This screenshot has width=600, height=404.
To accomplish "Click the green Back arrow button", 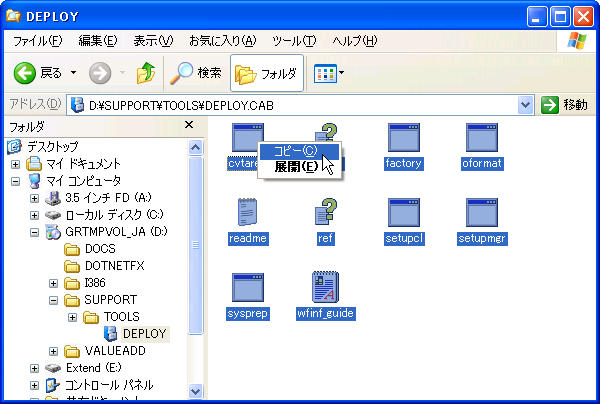I will [25, 73].
